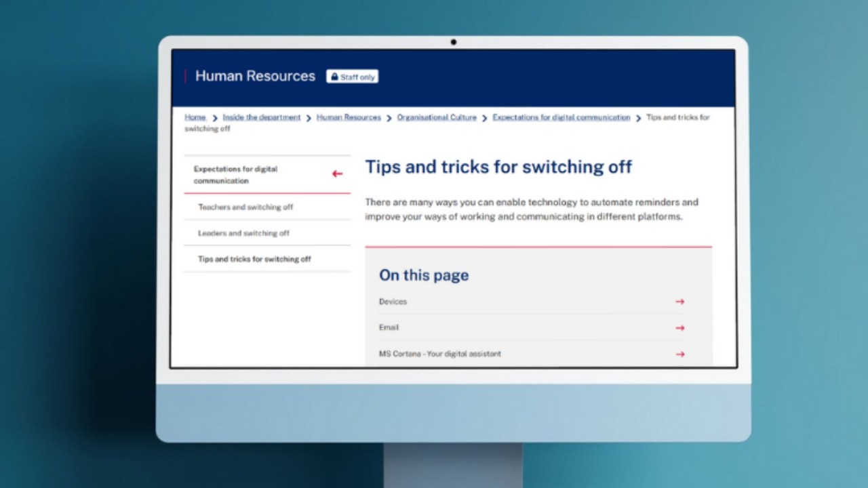Open Organisational Culture breadcrumb link

point(437,117)
